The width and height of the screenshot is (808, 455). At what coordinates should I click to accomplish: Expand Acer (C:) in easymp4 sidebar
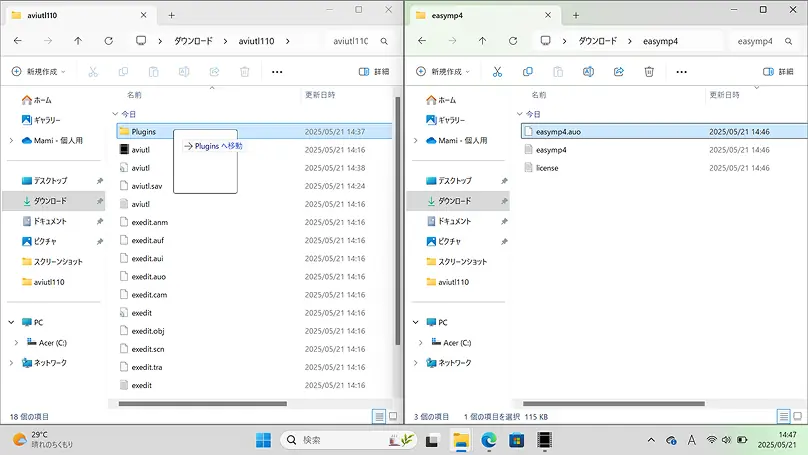pos(421,343)
